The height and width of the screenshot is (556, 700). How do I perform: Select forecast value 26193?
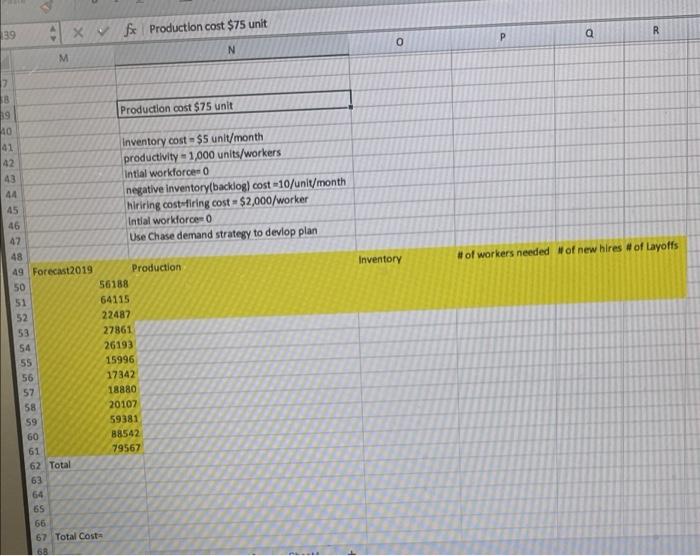pyautogui.click(x=119, y=344)
